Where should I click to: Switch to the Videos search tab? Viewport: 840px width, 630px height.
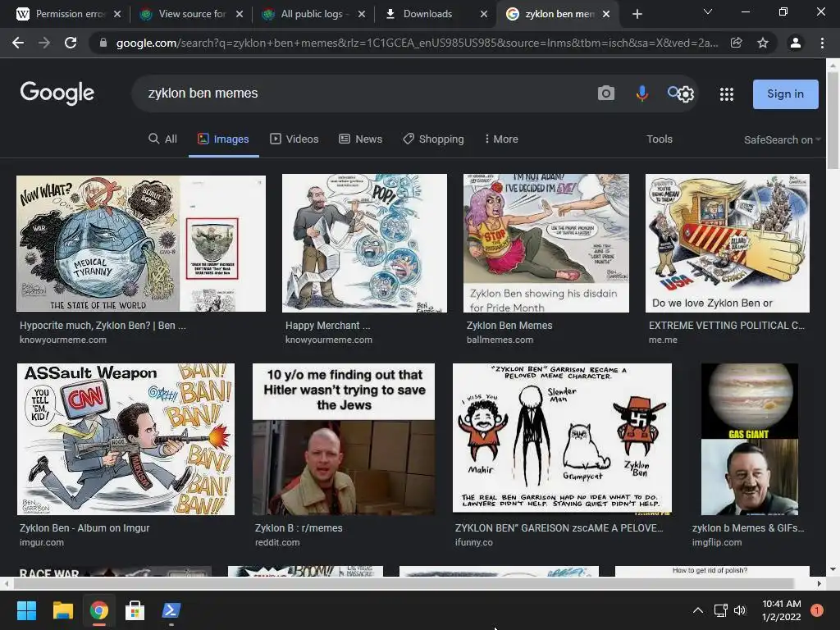click(x=294, y=139)
